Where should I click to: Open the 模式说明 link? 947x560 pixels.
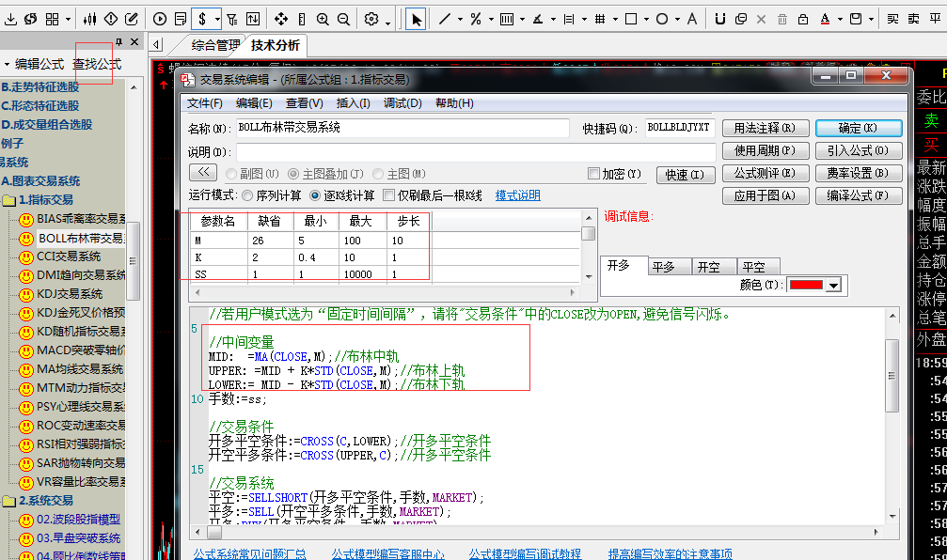click(x=517, y=195)
